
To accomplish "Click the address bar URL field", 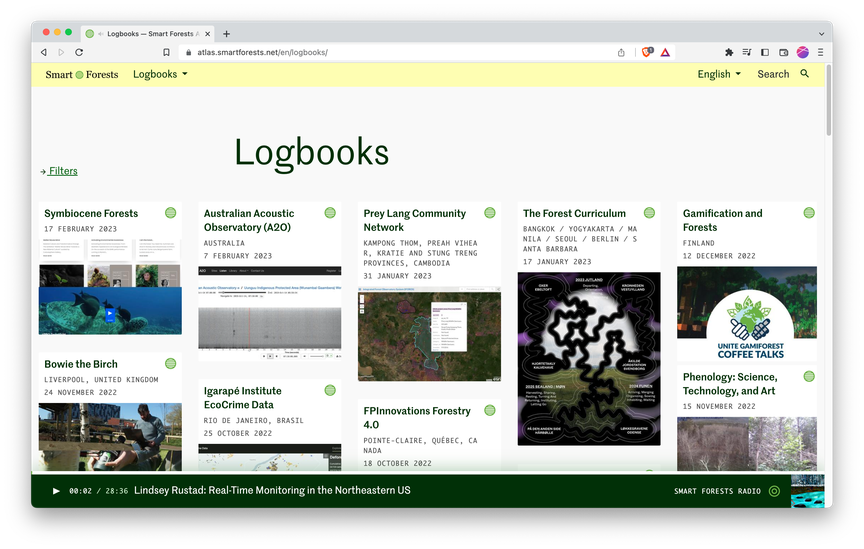I will 399,52.
